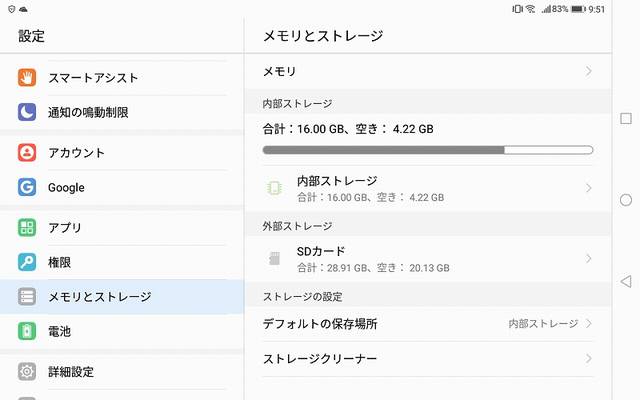The image size is (640, 400).
Task: Select メモリとストレージ in the settings list
Action: [100, 297]
